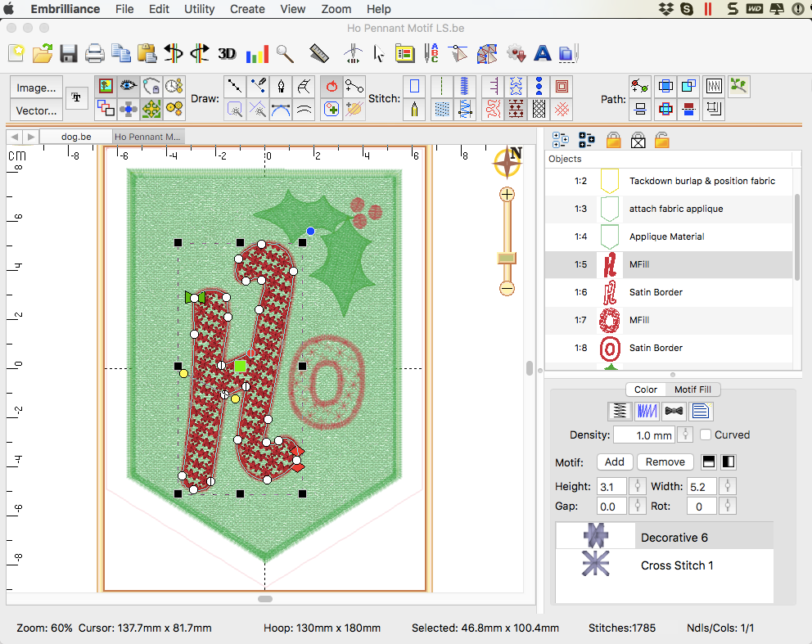The height and width of the screenshot is (644, 812).
Task: Switch to the Color tab
Action: [x=645, y=390]
